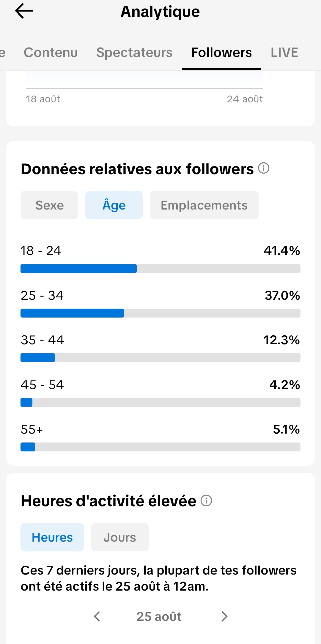321x644 pixels.
Task: Select the Sexe filter chip
Action: click(49, 205)
